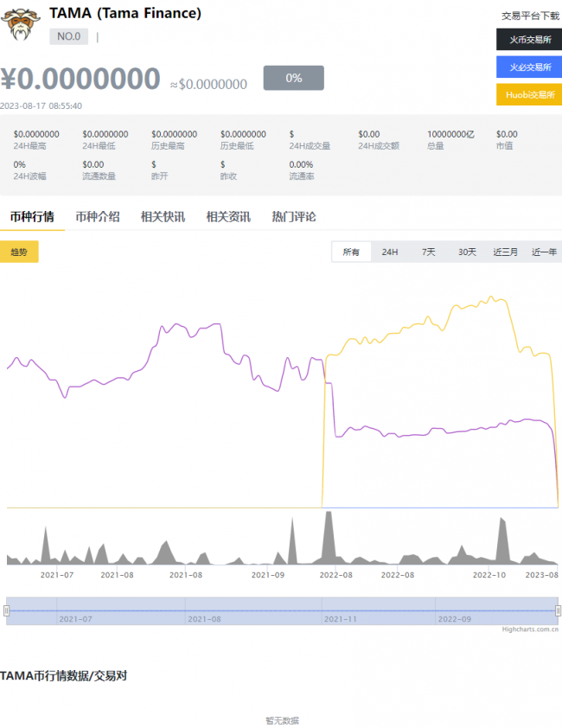Switch to the 币种行情 tab

click(32, 216)
